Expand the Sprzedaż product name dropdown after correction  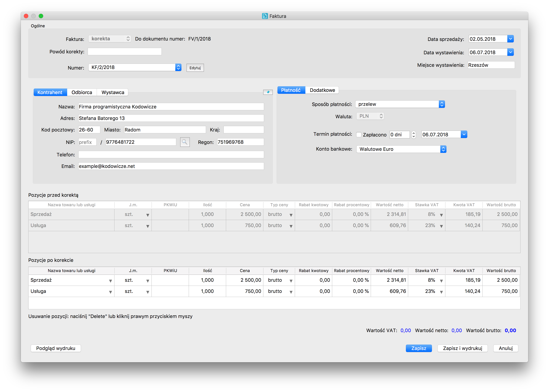(110, 281)
